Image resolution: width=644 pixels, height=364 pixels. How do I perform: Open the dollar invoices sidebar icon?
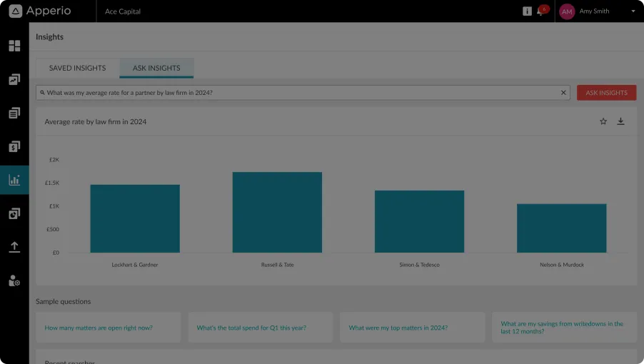pyautogui.click(x=14, y=146)
